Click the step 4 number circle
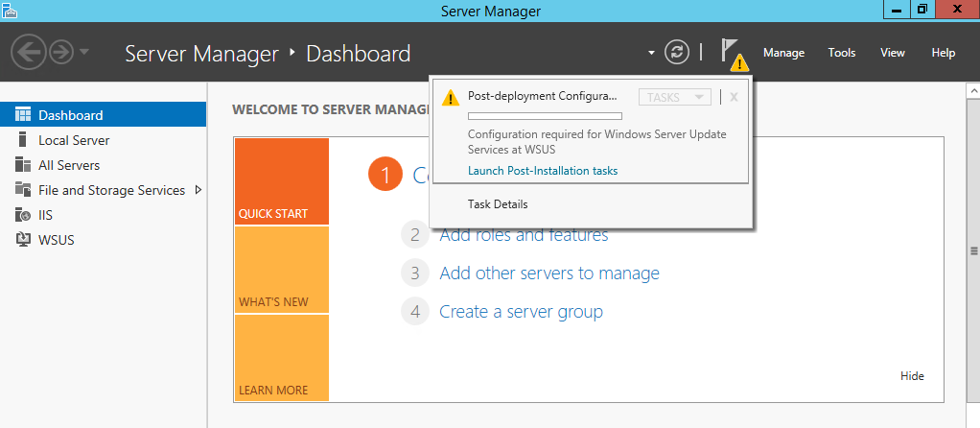The image size is (980, 428). tap(415, 312)
